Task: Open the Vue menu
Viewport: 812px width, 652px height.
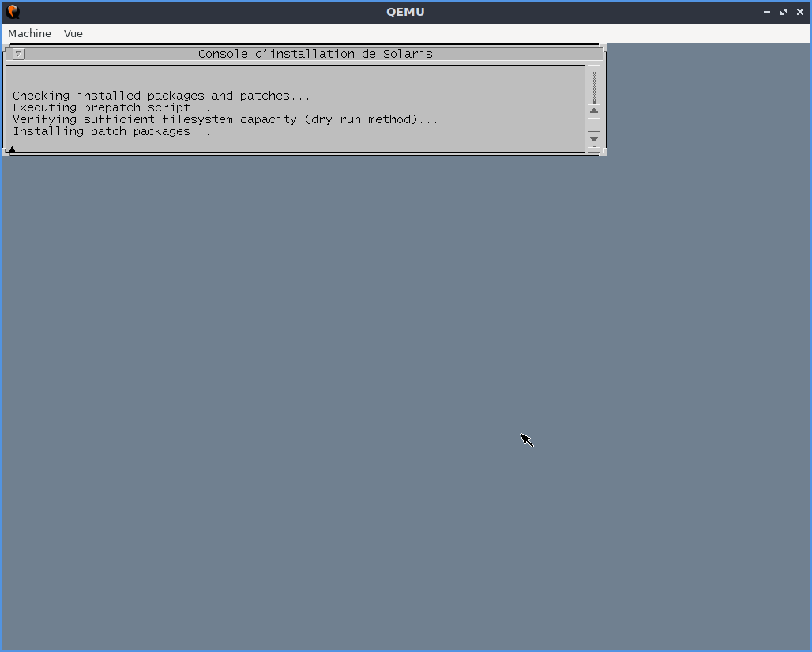Action: 73,33
